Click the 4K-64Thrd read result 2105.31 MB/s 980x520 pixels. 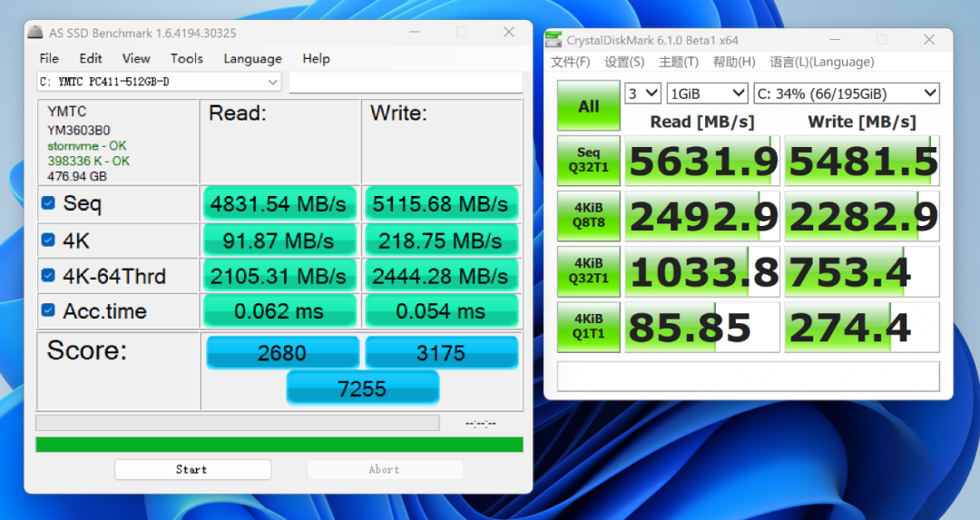tap(279, 276)
